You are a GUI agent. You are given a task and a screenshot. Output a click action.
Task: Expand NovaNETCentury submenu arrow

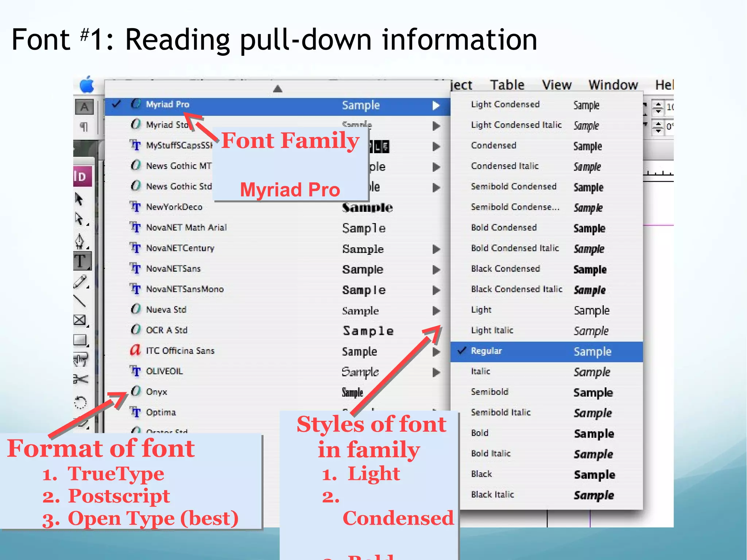tap(436, 249)
